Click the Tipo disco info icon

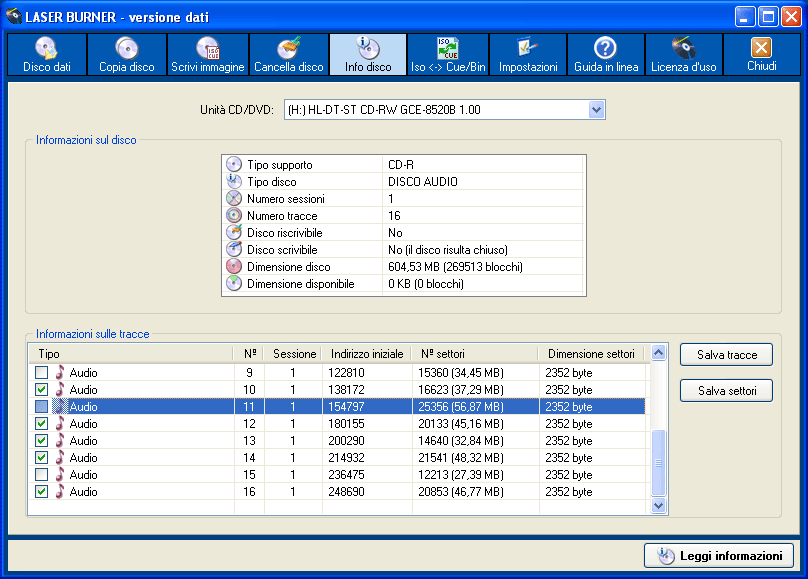coord(234,181)
